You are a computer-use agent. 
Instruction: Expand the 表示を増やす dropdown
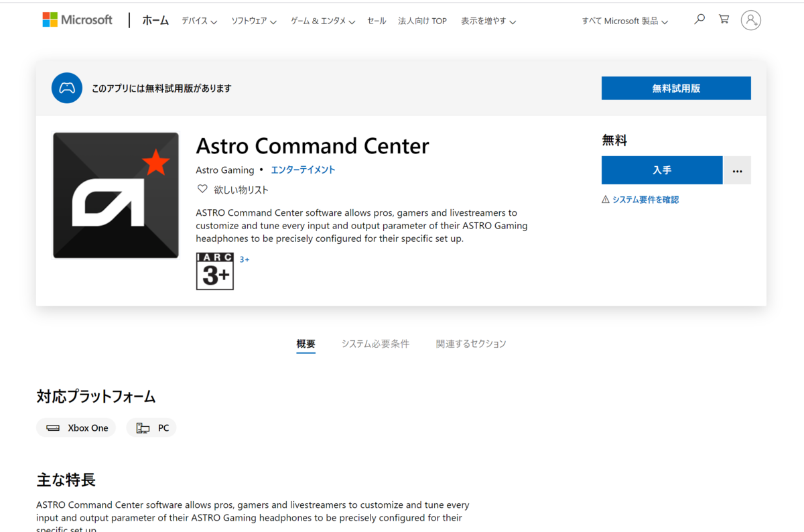[x=488, y=21]
